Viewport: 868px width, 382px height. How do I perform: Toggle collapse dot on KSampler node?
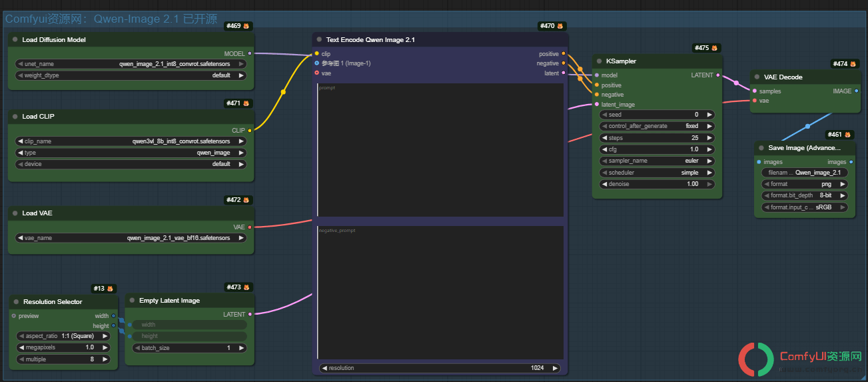coord(599,61)
